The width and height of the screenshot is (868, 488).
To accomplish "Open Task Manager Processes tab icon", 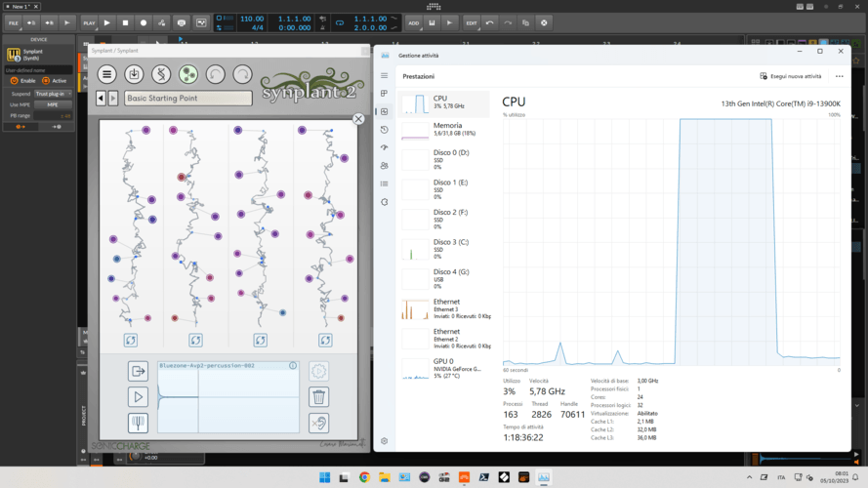I will (384, 94).
